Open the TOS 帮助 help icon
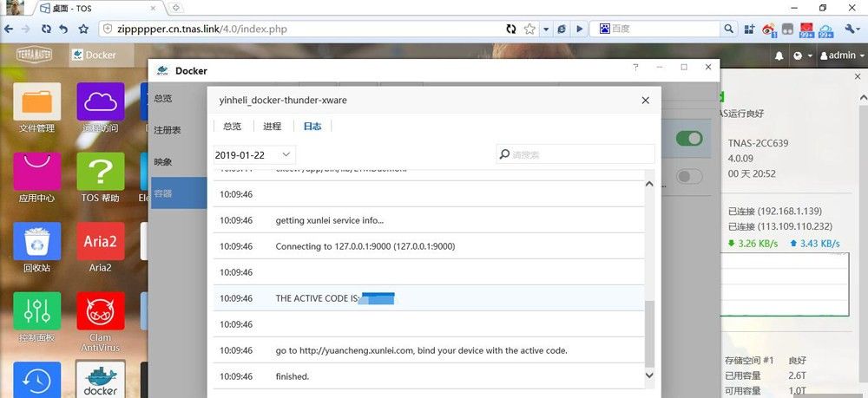Screen dimensions: 868x398 [x=100, y=172]
